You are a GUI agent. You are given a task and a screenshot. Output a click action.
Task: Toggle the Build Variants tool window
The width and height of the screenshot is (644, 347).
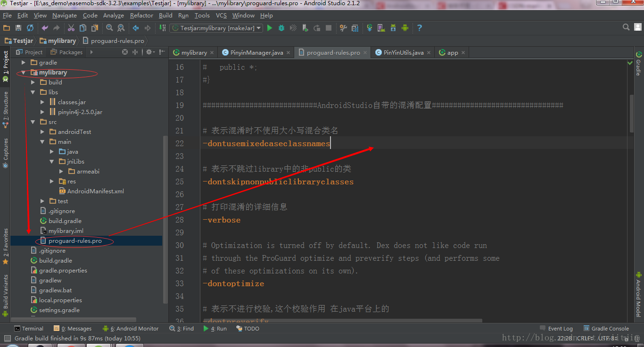6,295
